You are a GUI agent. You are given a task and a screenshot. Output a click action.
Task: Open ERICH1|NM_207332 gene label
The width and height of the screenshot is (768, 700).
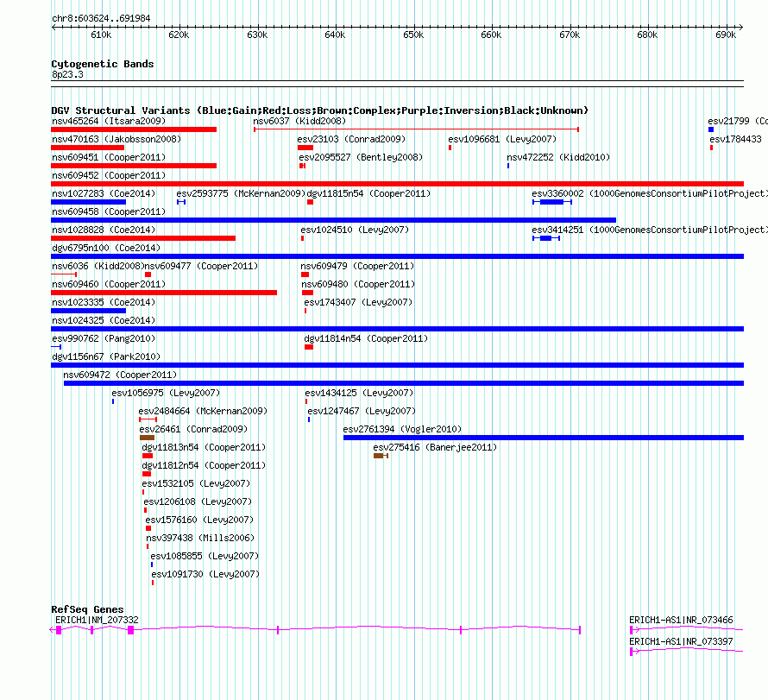click(x=97, y=620)
